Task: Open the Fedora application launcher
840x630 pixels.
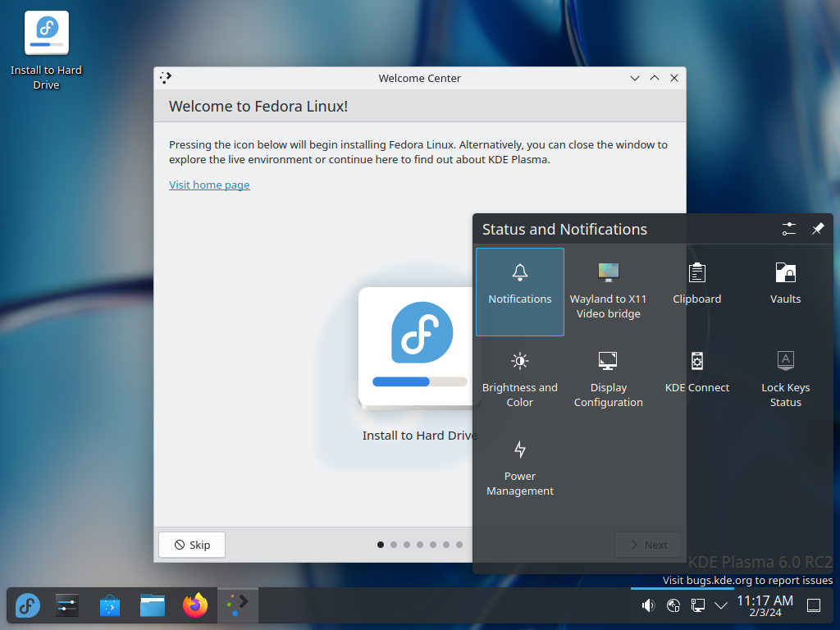Action: pyautogui.click(x=27, y=605)
